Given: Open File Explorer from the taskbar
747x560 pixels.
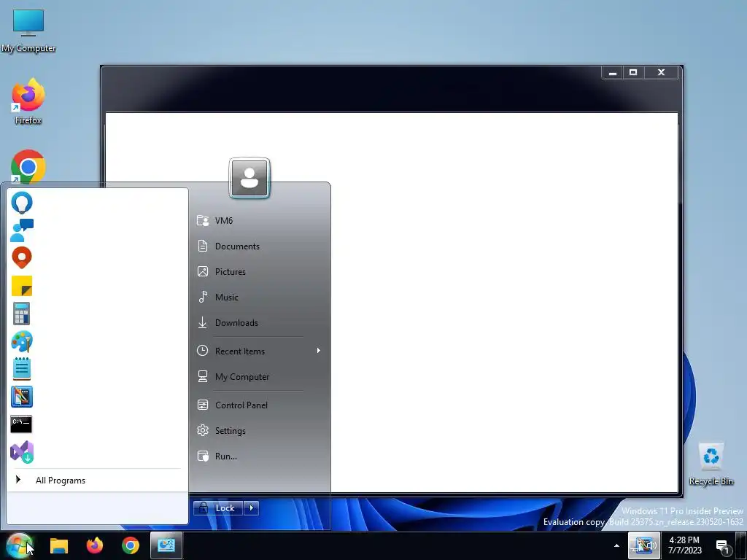Looking at the screenshot, I should (x=59, y=545).
